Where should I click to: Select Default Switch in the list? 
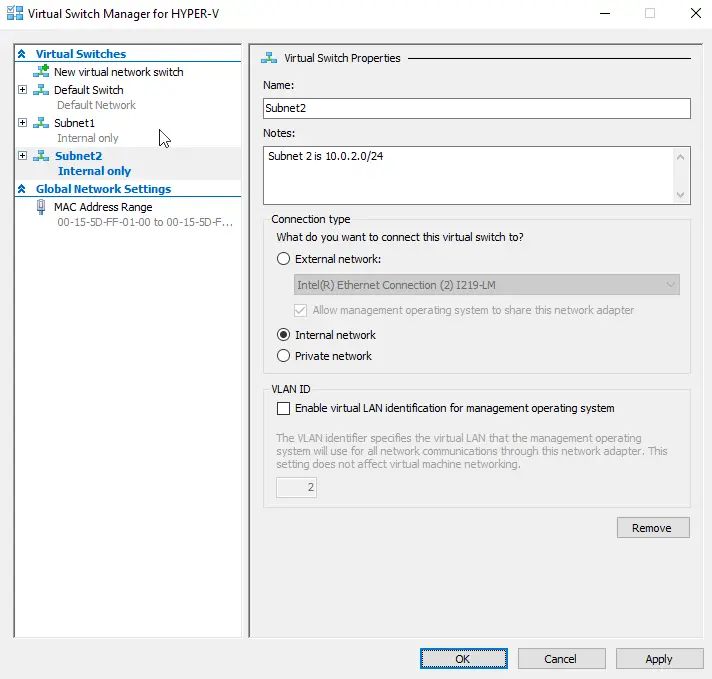point(89,90)
